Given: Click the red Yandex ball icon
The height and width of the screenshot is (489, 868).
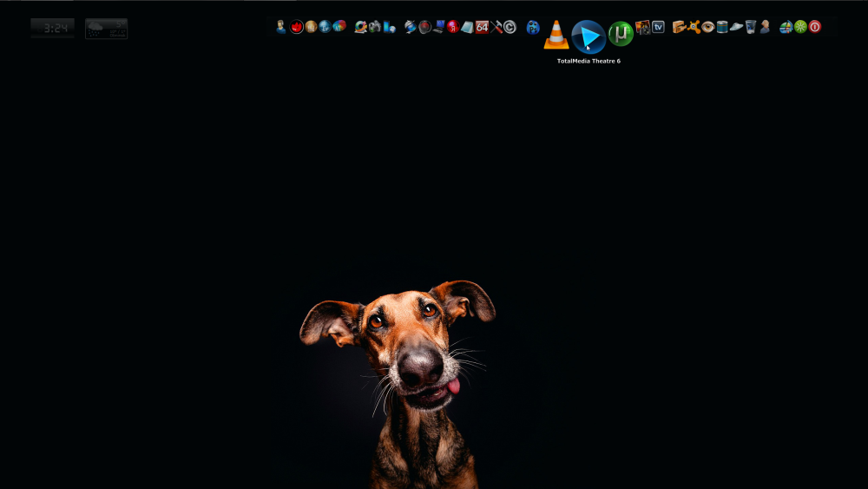Looking at the screenshot, I should pos(452,27).
